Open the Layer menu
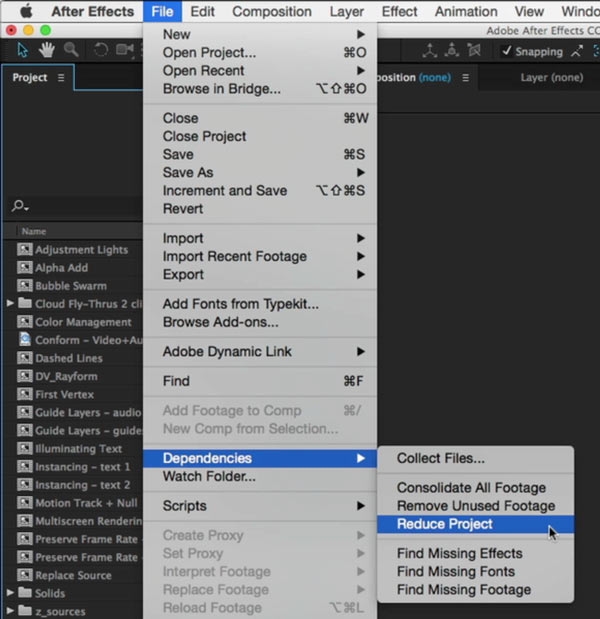 tap(347, 11)
